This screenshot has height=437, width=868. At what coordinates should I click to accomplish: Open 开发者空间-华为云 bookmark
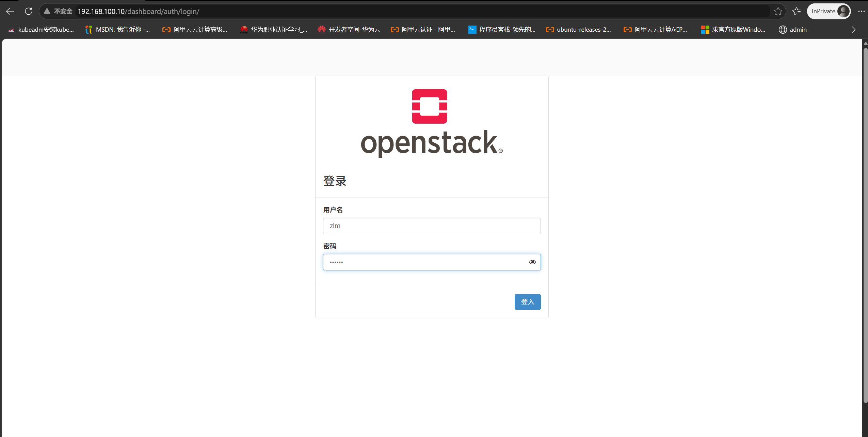349,30
